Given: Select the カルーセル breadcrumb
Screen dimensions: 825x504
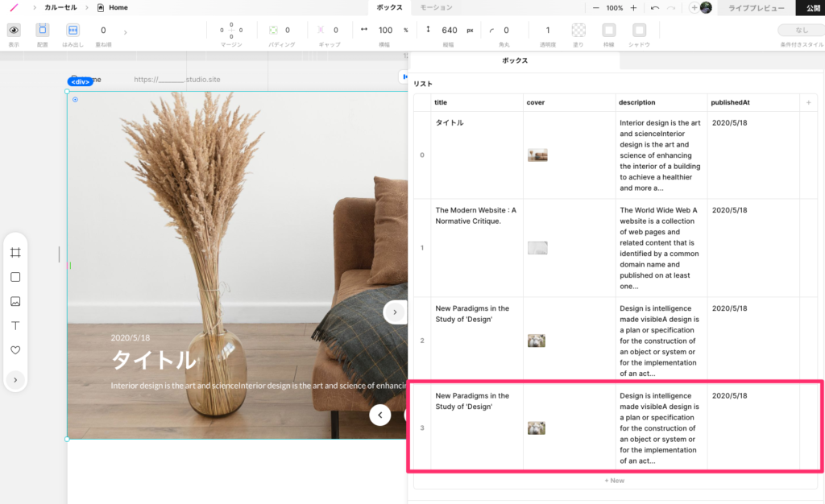Looking at the screenshot, I should pyautogui.click(x=60, y=7).
